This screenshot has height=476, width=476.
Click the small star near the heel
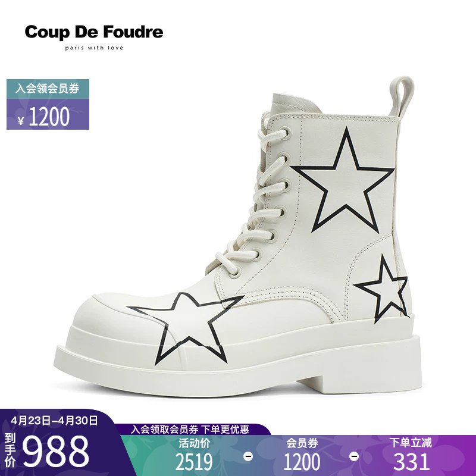click(x=381, y=289)
